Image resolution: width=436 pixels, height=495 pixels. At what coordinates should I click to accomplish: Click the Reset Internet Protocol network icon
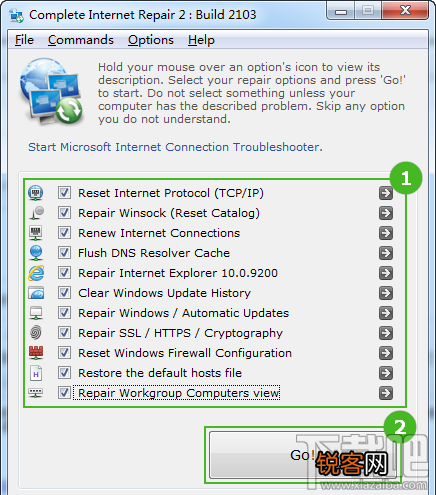click(x=36, y=193)
